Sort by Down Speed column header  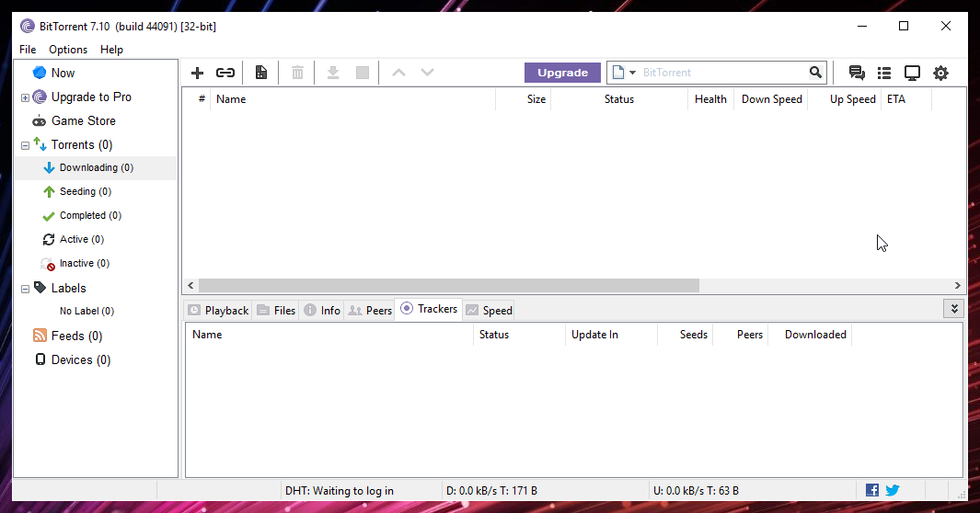(x=772, y=99)
